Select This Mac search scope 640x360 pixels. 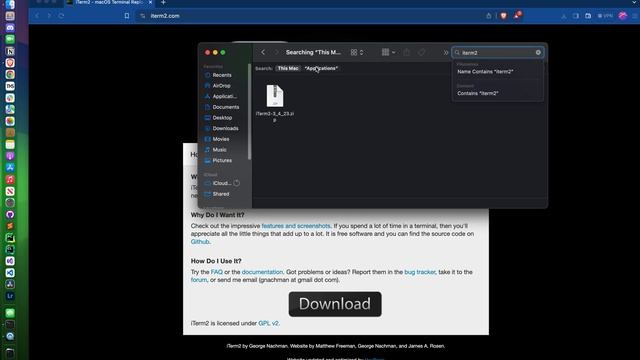288,68
